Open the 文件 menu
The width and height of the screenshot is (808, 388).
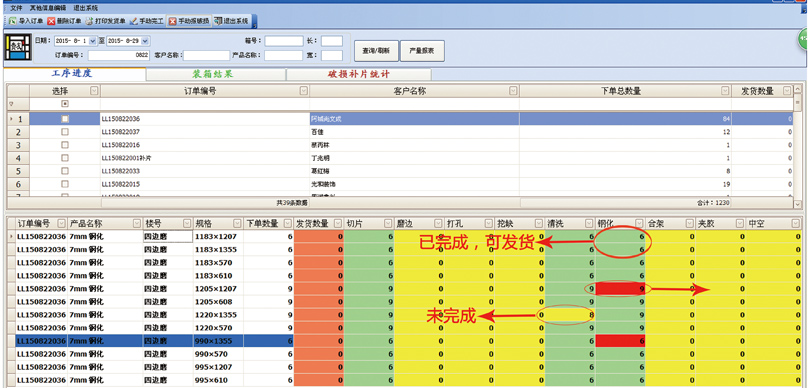click(x=15, y=8)
